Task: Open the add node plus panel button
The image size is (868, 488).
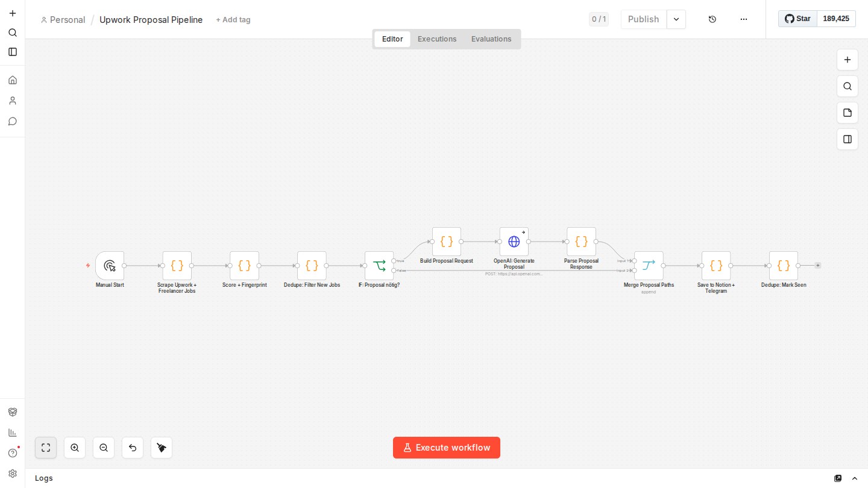Action: (848, 60)
